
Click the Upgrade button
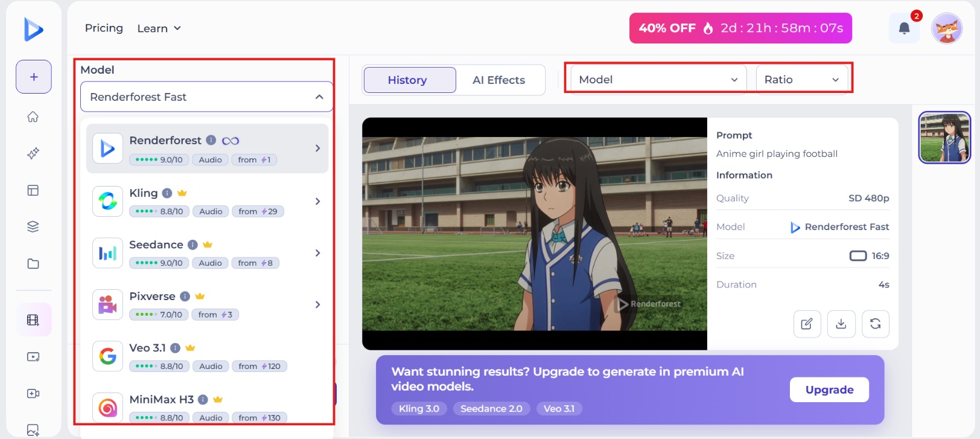click(x=829, y=389)
